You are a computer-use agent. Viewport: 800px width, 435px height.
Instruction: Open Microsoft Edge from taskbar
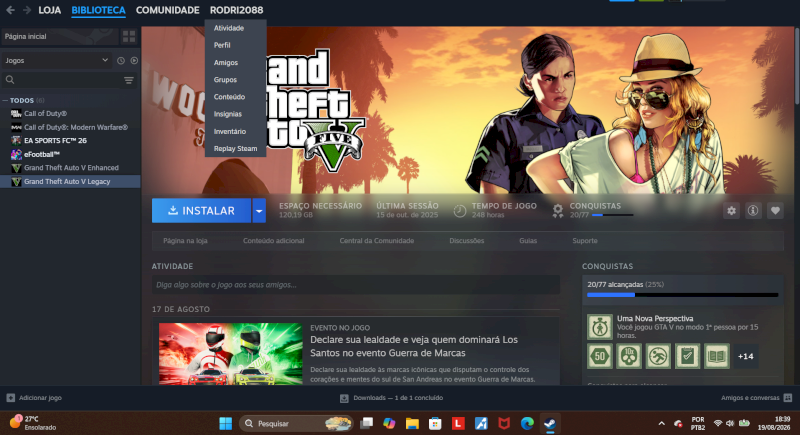coord(527,423)
